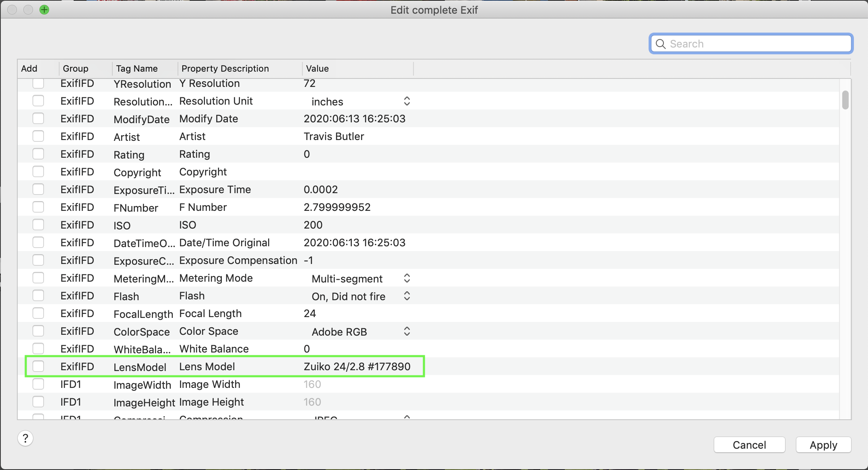Click the 'DateTimeO...' tag name cell
868x470 pixels.
pos(144,243)
